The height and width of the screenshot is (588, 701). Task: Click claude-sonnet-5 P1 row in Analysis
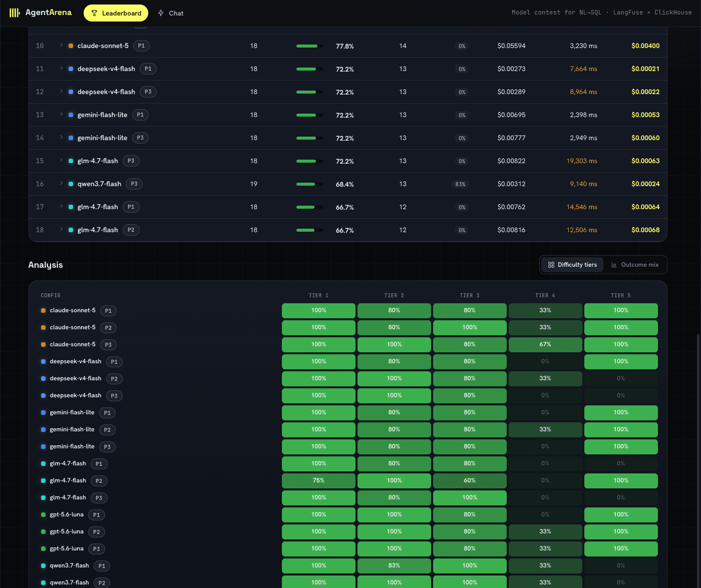point(349,310)
